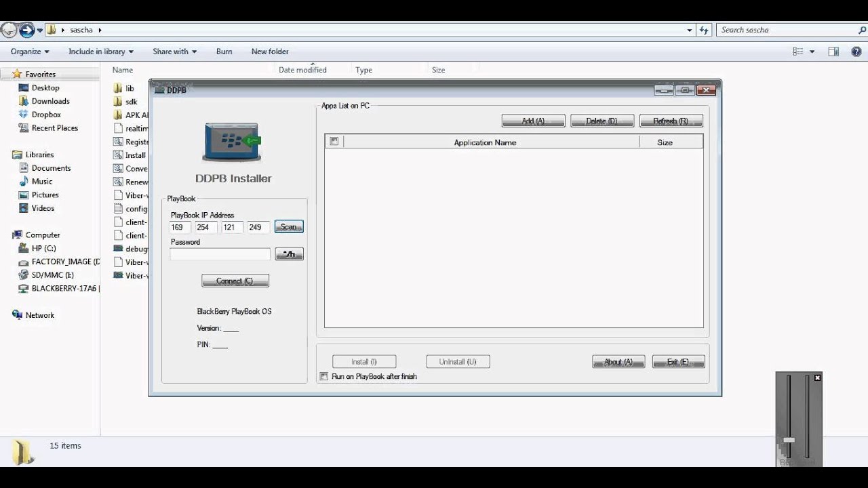Click the Exit (E) button
This screenshot has width=868, height=488.
(678, 362)
